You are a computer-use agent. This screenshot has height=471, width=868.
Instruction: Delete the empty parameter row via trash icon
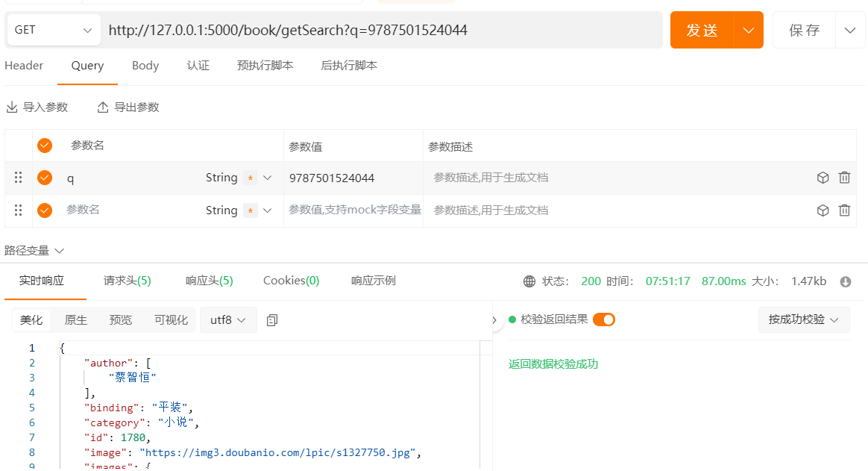tap(844, 210)
